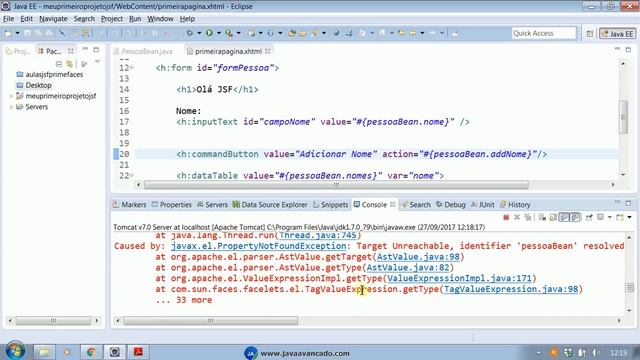The height and width of the screenshot is (360, 640).
Task: Expand the meuprimeiroprojetojsf project node
Action: click(x=11, y=96)
